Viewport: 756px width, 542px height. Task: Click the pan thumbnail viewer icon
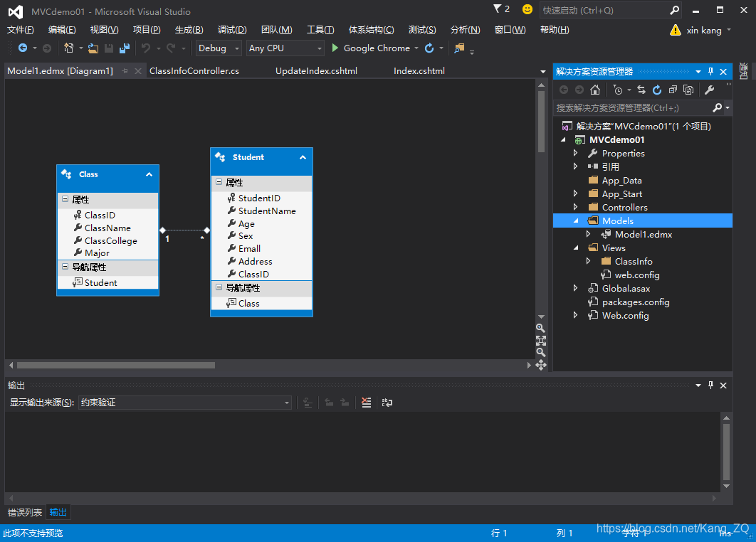coord(540,365)
